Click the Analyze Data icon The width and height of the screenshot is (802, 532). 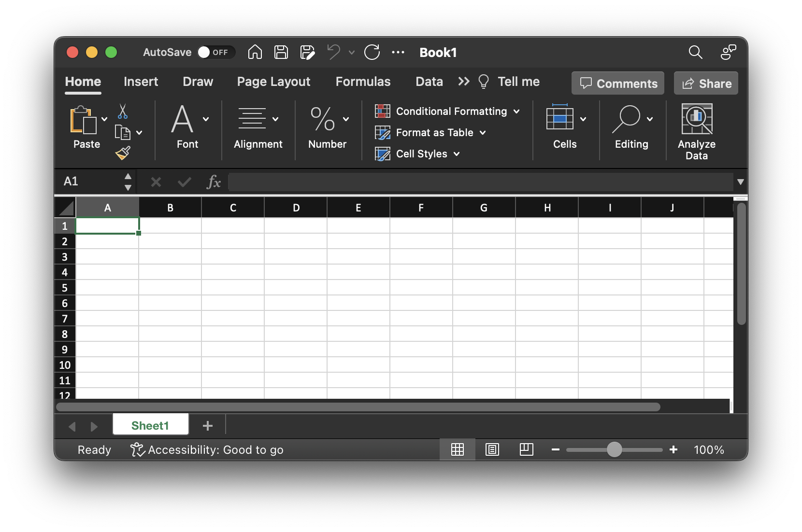coord(696,118)
